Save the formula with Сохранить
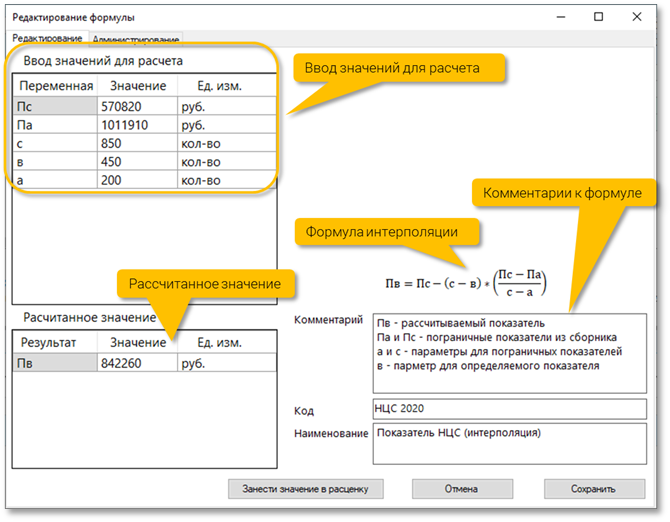The height and width of the screenshot is (522, 670). click(x=594, y=489)
